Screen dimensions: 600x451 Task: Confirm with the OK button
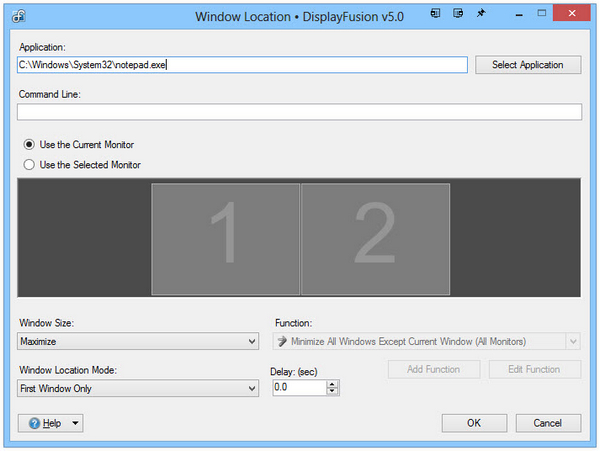click(474, 423)
